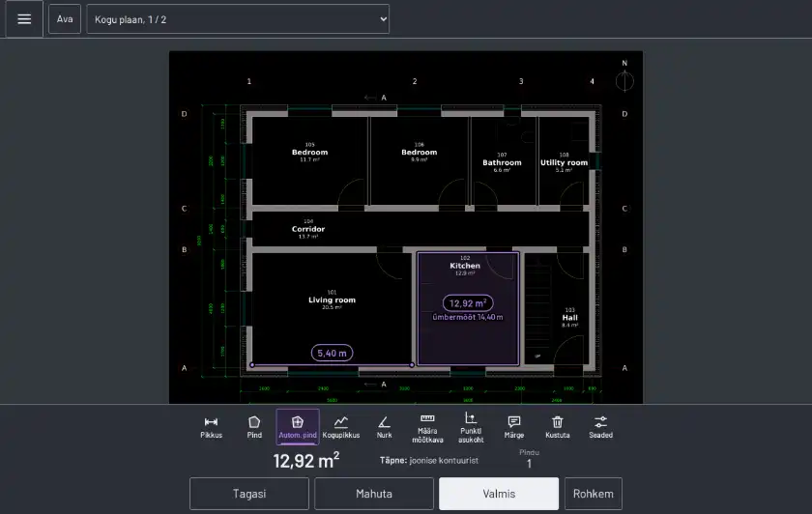Image resolution: width=812 pixels, height=514 pixels.
Task: Click the 12,92 m² kitchen area label
Action: click(x=468, y=303)
